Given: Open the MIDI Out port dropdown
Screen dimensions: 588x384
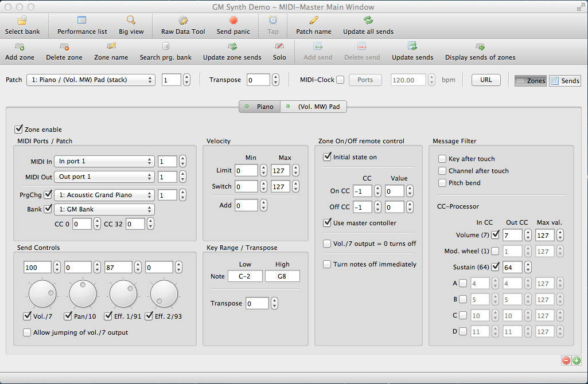Looking at the screenshot, I should point(104,177).
